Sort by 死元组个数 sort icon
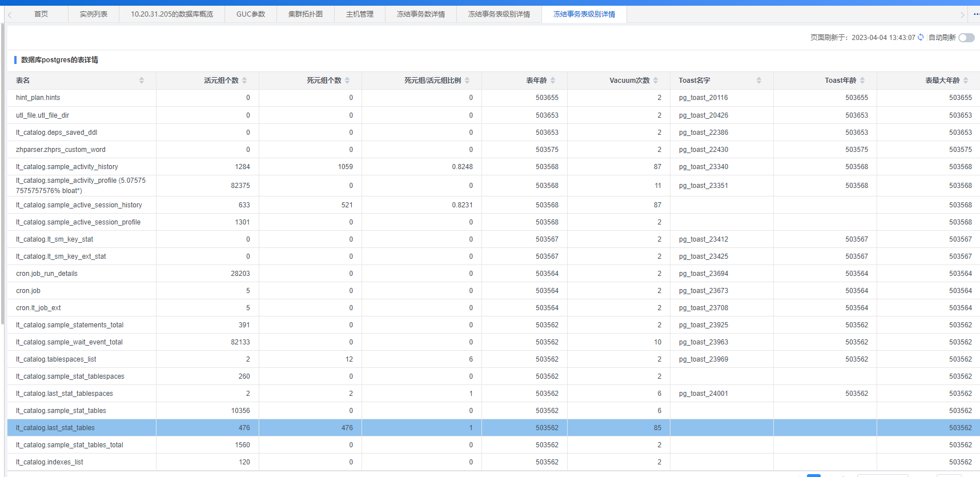This screenshot has width=980, height=477. point(347,81)
